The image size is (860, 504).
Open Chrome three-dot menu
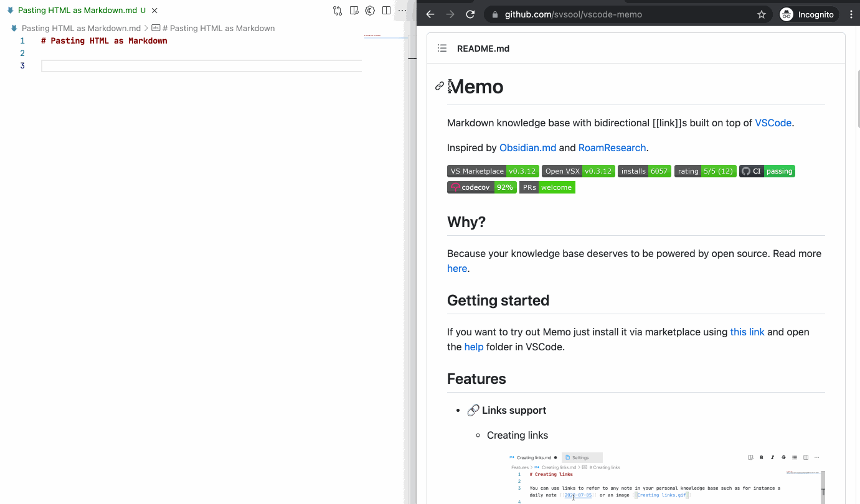pos(851,14)
